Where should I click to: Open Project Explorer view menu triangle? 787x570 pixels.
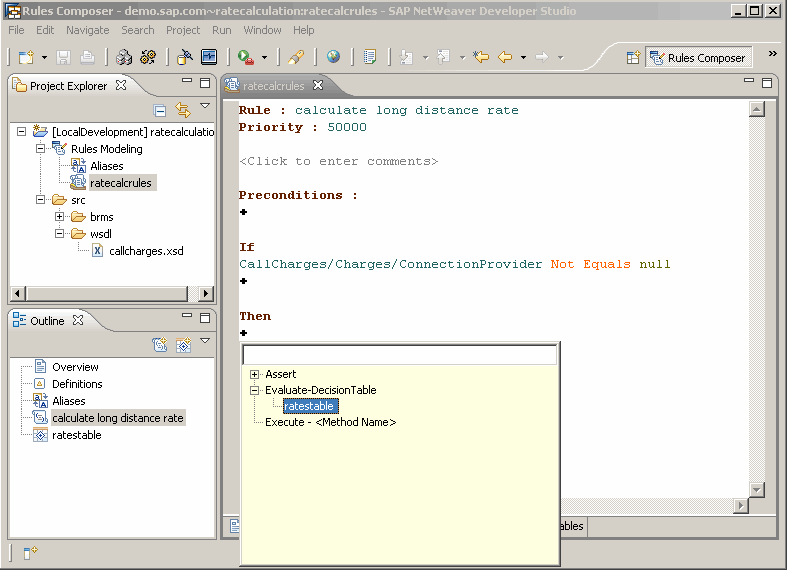tap(205, 106)
